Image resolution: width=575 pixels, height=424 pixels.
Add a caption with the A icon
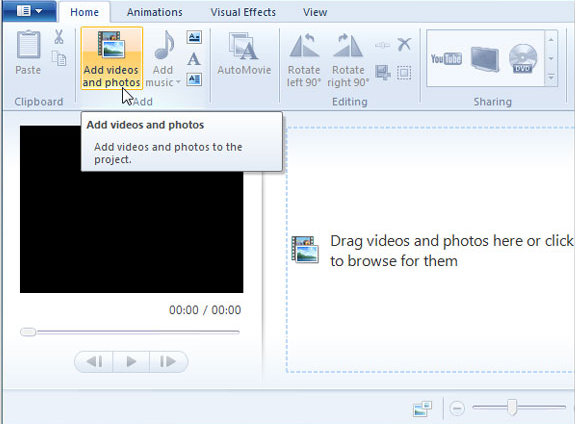(194, 59)
